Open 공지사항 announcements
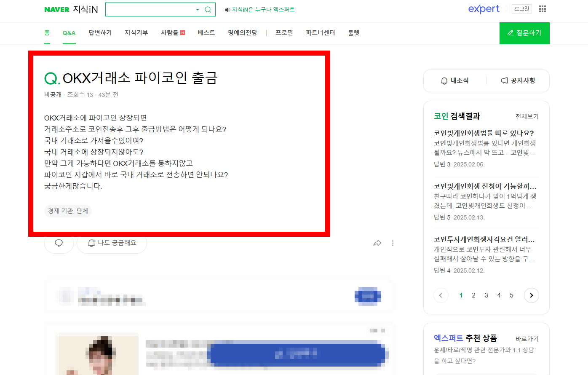The width and height of the screenshot is (588, 375). 518,81
